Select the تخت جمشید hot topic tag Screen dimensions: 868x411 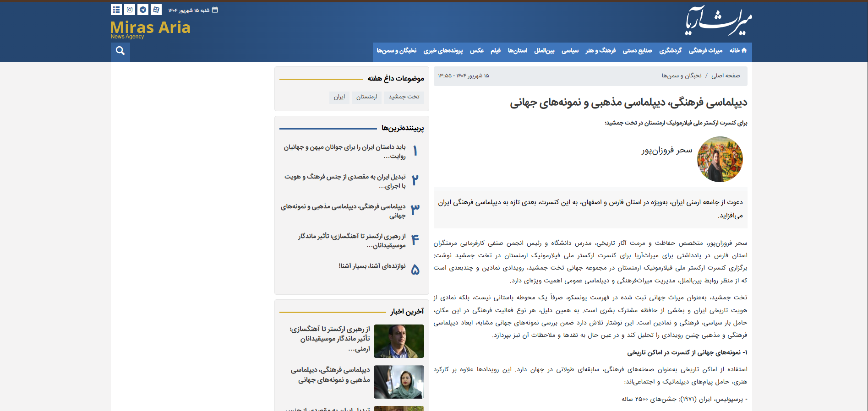[404, 97]
